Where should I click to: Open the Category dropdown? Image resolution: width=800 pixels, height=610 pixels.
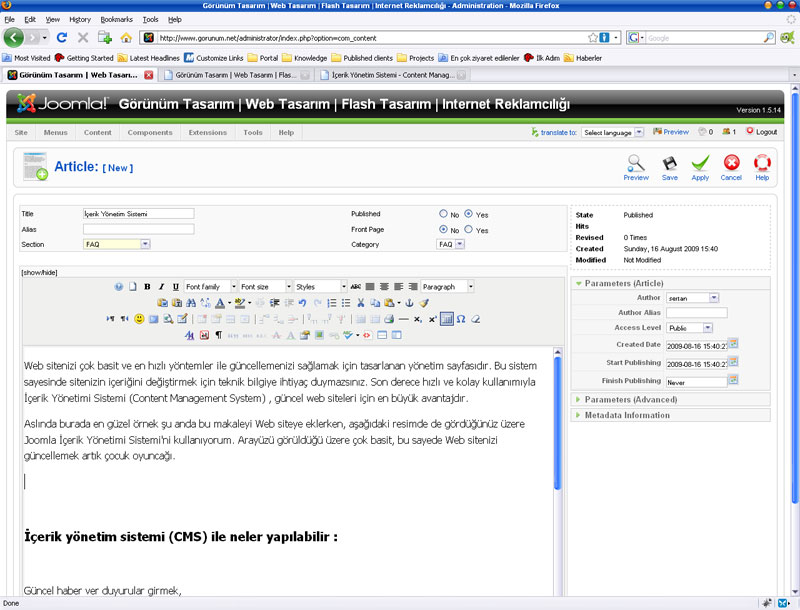pyautogui.click(x=451, y=244)
